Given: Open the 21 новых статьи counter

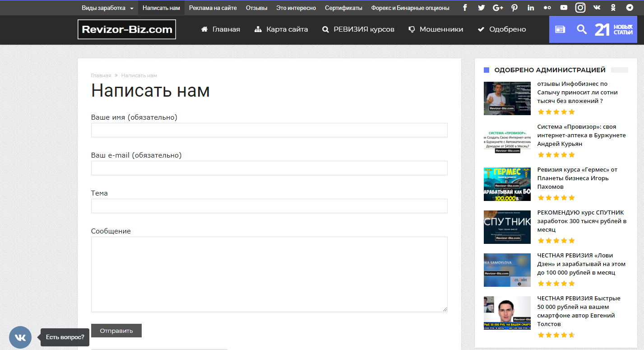Looking at the screenshot, I should 614,29.
